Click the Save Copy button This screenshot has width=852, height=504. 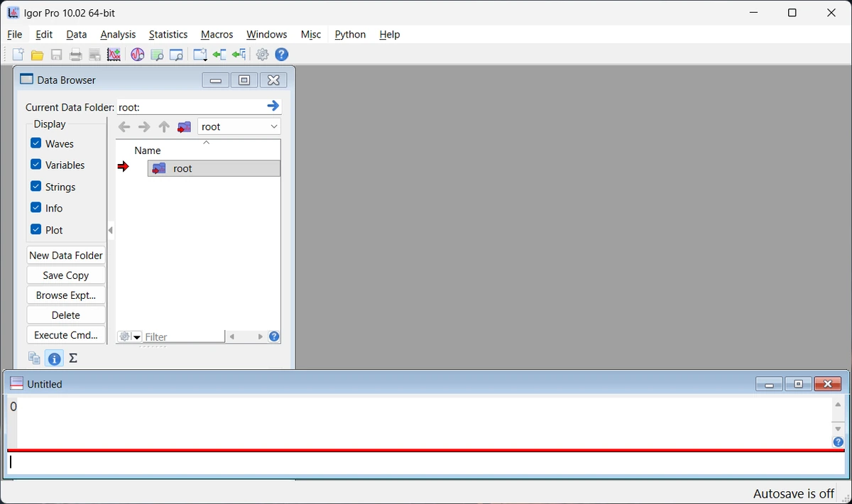(x=66, y=275)
